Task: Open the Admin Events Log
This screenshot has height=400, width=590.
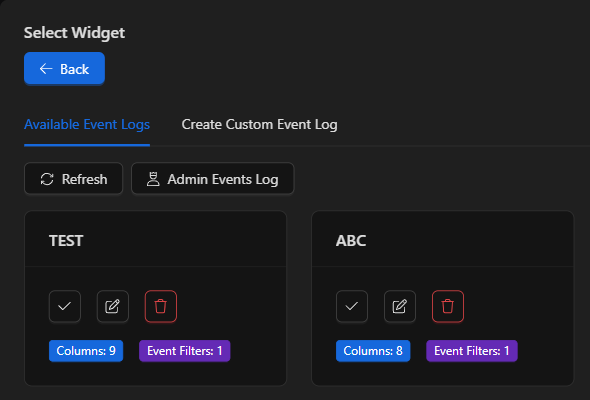Action: click(213, 179)
